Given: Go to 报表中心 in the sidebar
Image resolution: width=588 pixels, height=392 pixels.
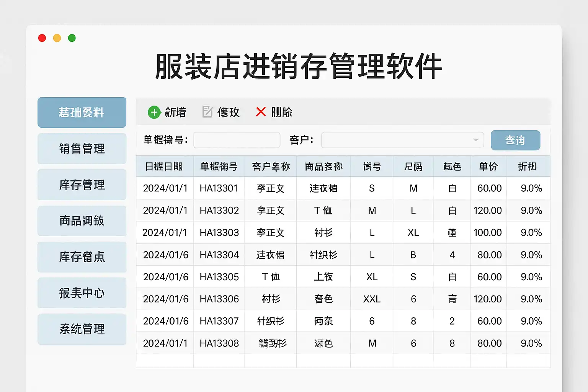Looking at the screenshot, I should pyautogui.click(x=82, y=293).
